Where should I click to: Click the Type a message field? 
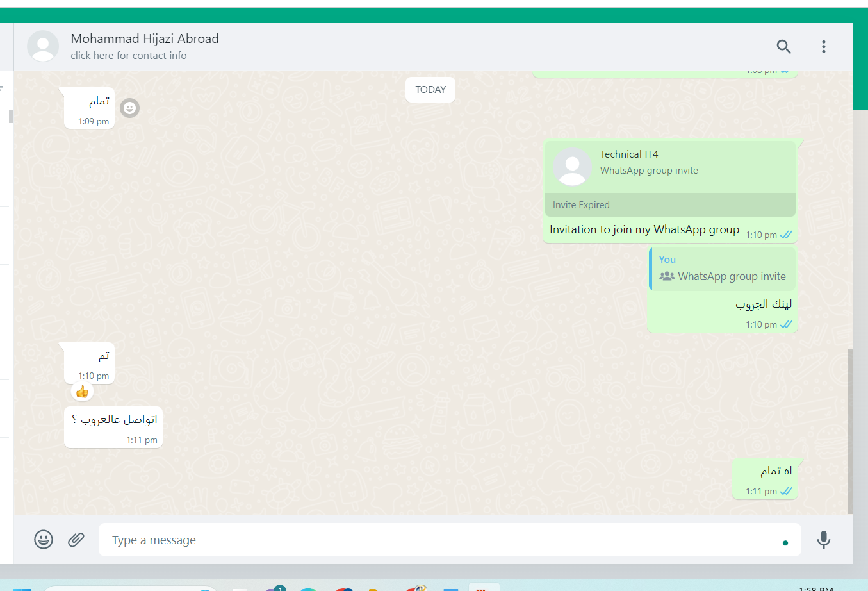(x=450, y=540)
